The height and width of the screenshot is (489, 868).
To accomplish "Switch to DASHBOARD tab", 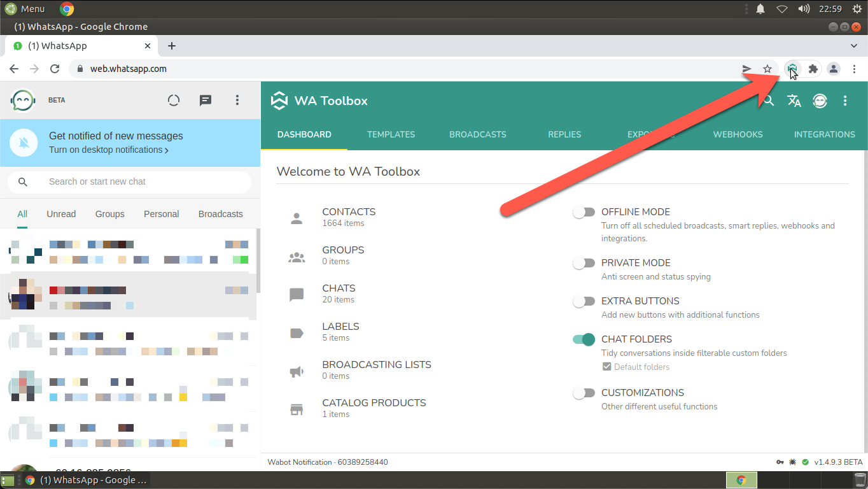I will (x=304, y=134).
